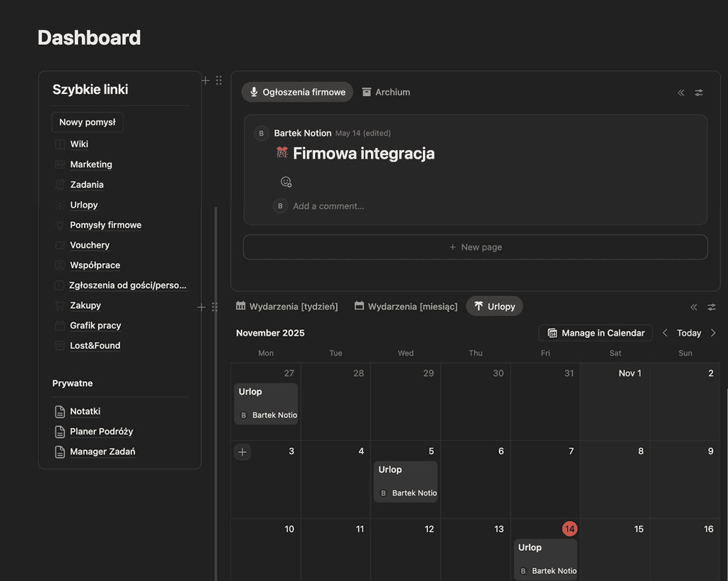Collapse calendar view with double chevron icon
Image resolution: width=728 pixels, height=581 pixels.
694,307
